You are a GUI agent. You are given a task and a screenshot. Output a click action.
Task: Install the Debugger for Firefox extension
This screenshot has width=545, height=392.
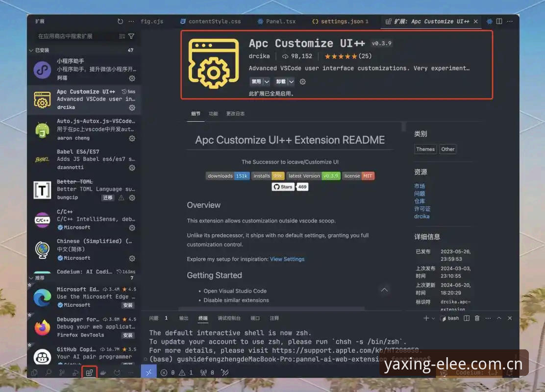point(128,335)
